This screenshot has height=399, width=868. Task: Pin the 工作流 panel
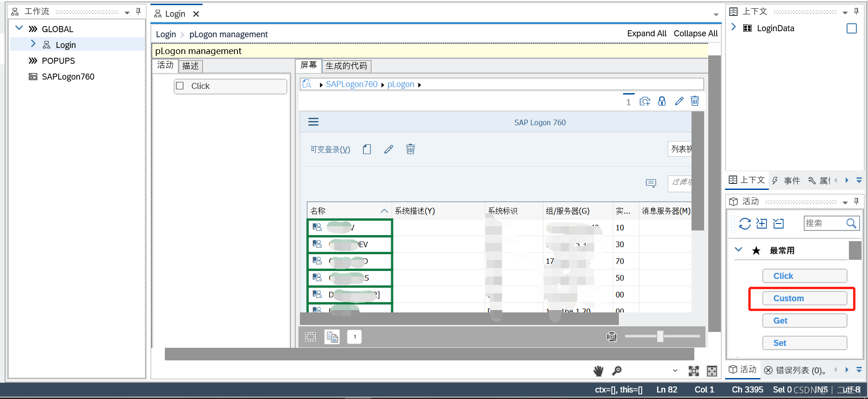pyautogui.click(x=138, y=12)
